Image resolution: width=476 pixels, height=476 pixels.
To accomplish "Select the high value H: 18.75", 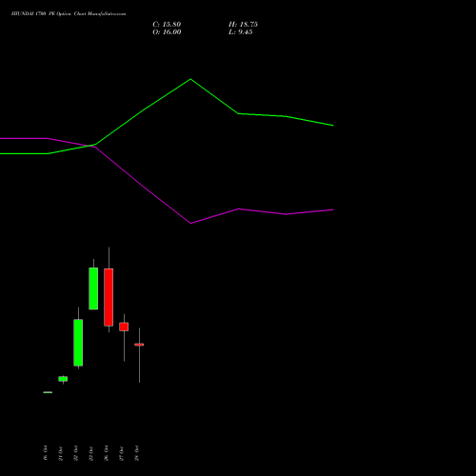I will [x=243, y=25].
